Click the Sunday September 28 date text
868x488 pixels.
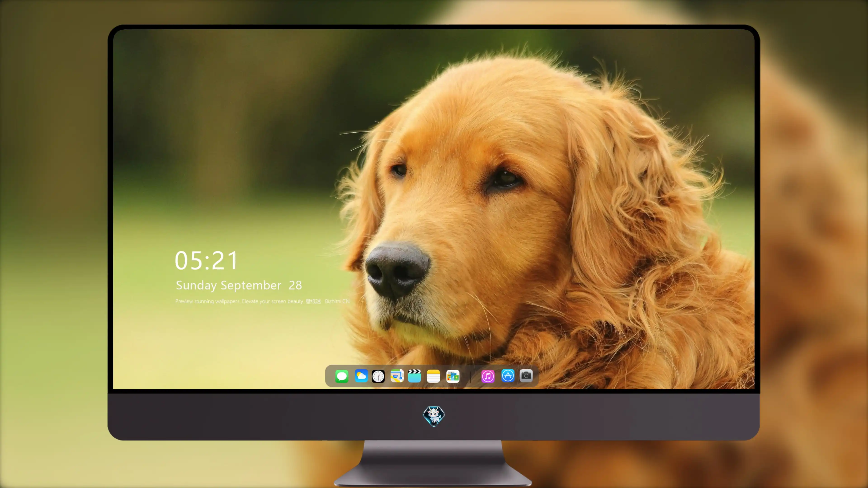click(x=239, y=285)
